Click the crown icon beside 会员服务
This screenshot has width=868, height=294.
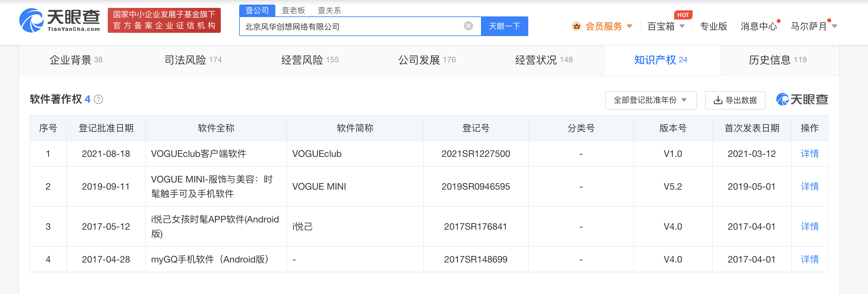(577, 26)
